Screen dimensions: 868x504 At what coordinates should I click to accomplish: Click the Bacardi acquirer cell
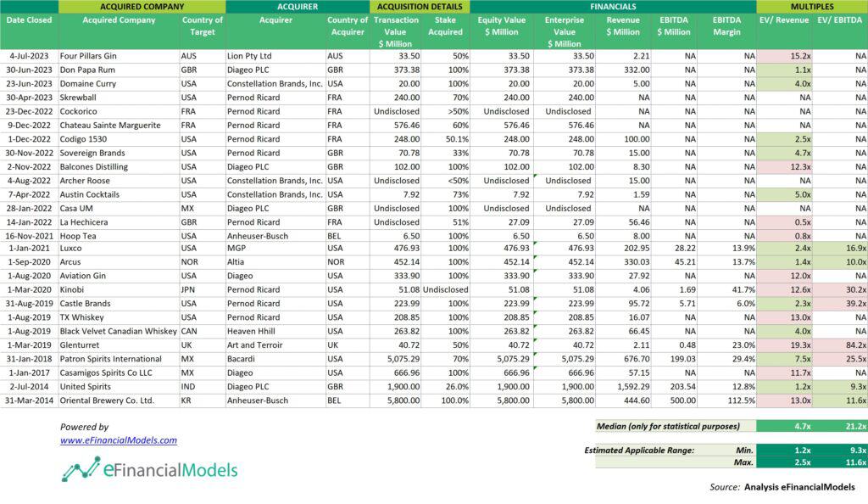click(x=275, y=359)
